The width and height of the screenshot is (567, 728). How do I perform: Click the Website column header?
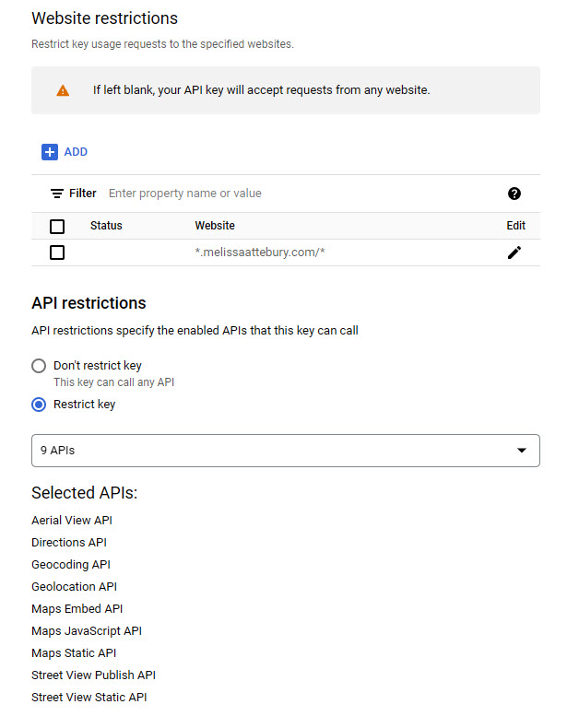pyautogui.click(x=215, y=226)
